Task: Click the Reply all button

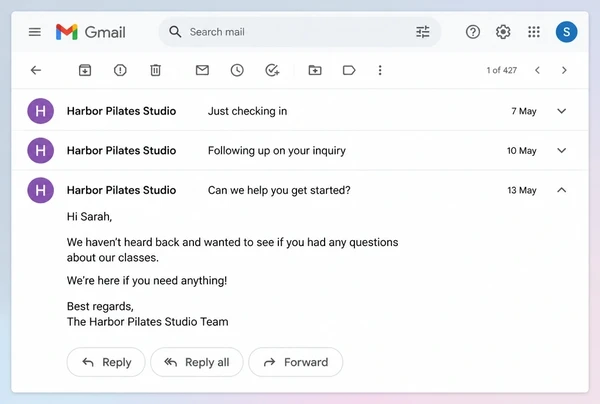Action: [197, 362]
